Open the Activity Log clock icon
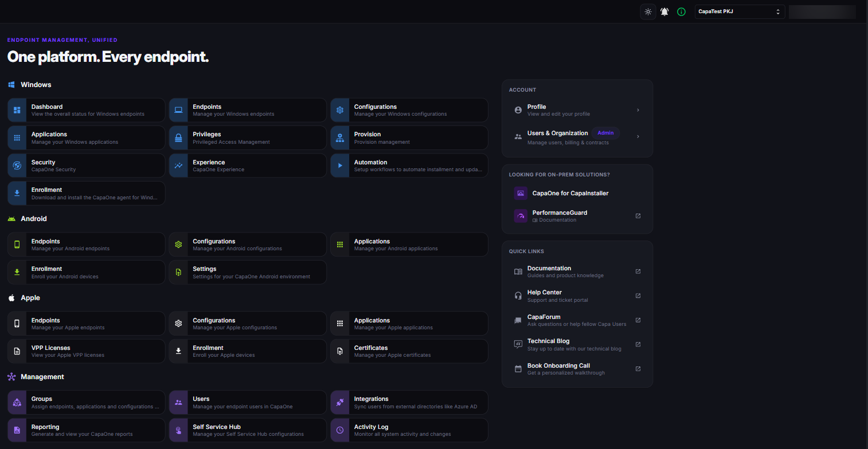 340,430
